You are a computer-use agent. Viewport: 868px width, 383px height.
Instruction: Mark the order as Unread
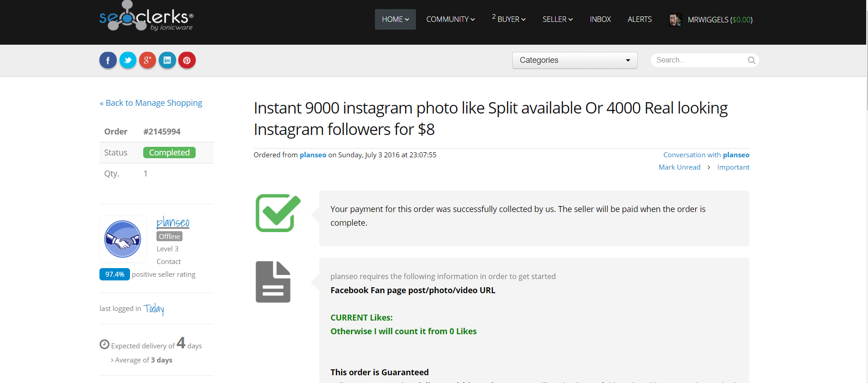(679, 167)
